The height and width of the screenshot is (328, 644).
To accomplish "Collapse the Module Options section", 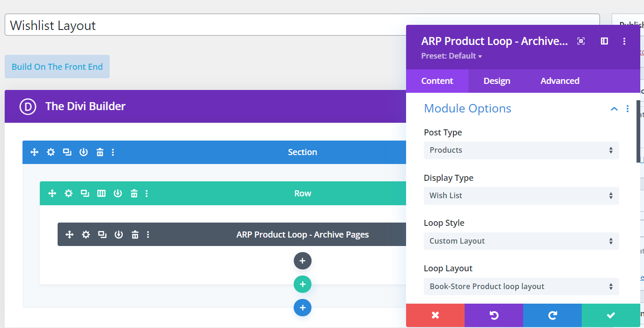I will click(x=614, y=109).
